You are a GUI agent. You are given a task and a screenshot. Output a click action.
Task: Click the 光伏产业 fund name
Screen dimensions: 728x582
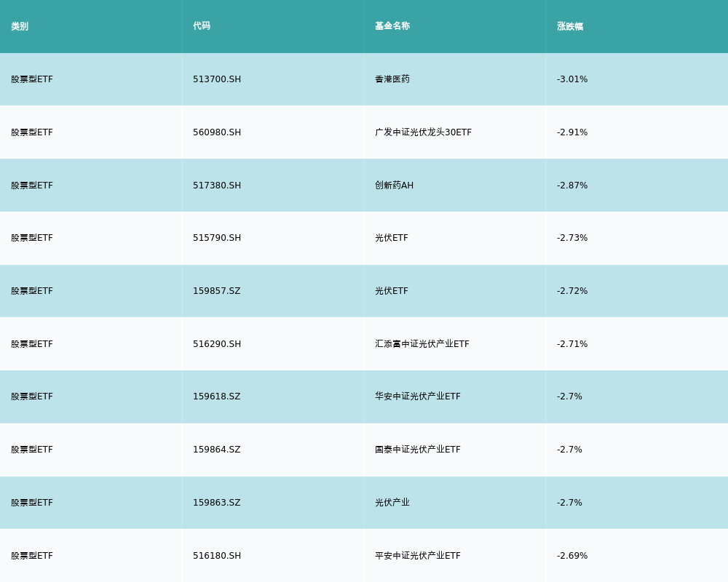point(392,503)
